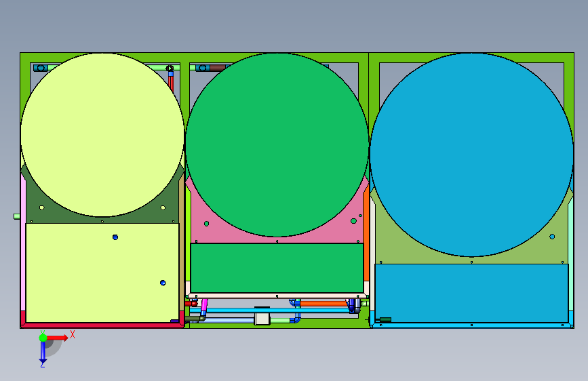This screenshot has width=588, height=381.
Task: Select left green hole on pink plate
Action: (x=206, y=224)
